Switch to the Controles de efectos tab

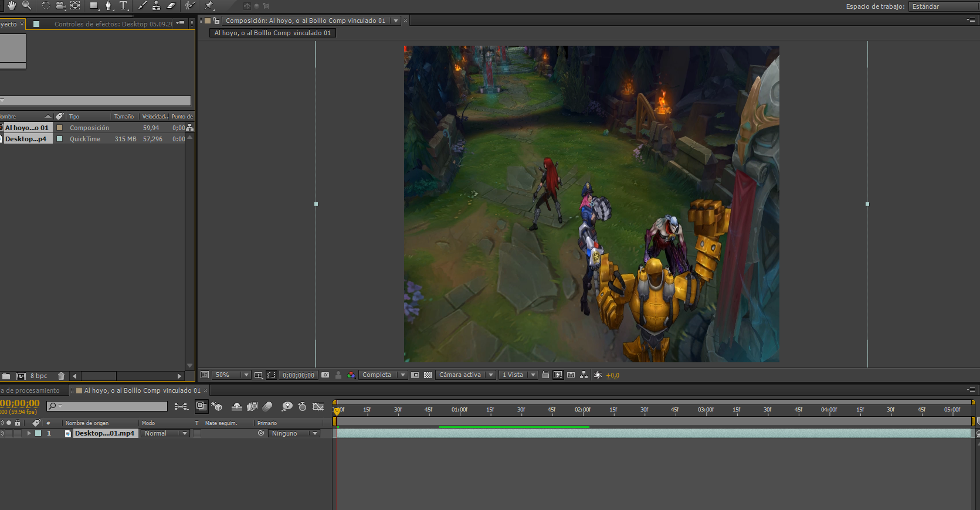(x=114, y=24)
